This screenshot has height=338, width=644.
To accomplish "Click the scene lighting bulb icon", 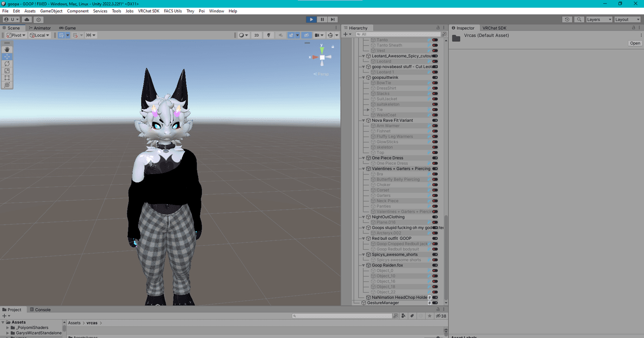I will point(269,35).
